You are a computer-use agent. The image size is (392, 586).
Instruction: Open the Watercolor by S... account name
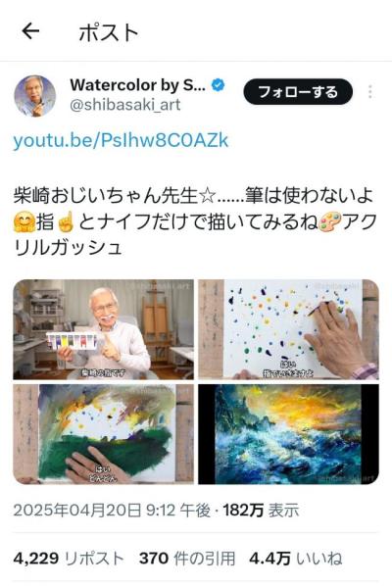pyautogui.click(x=137, y=85)
